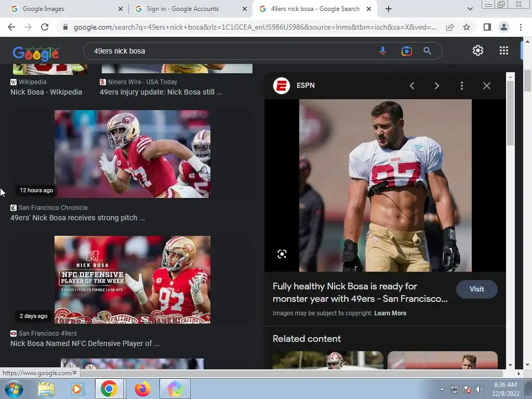Reload the current page
Image resolution: width=532 pixels, height=399 pixels.
[x=45, y=27]
